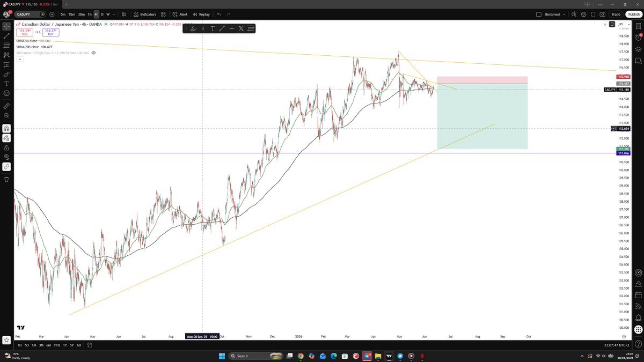Open chart settings hexagon icon
This screenshot has width=644, height=362.
pos(583,14)
